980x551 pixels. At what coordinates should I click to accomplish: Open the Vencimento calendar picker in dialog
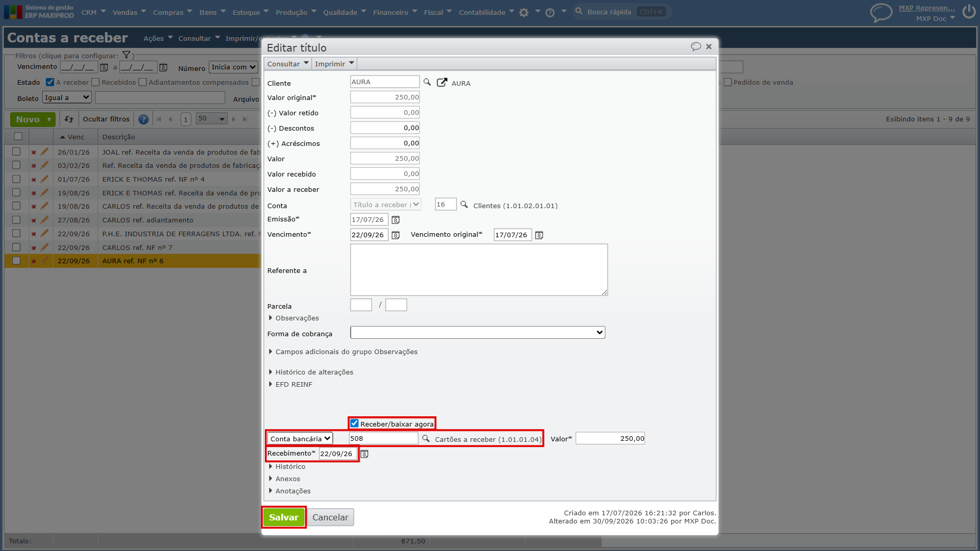pos(396,235)
